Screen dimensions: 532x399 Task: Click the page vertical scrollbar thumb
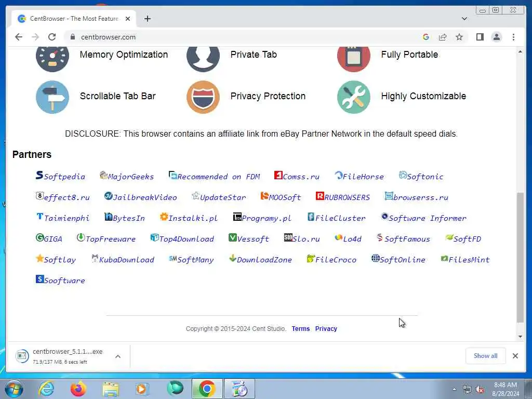point(520,257)
